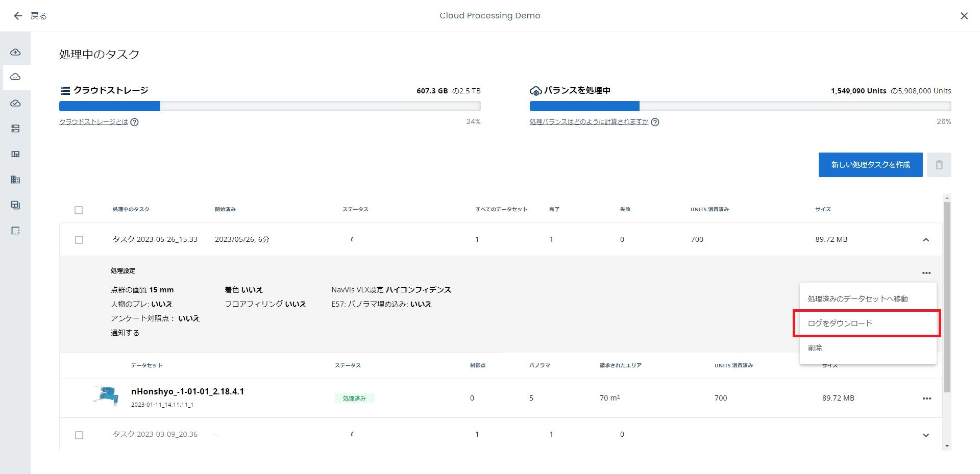Collapse the タスク 2023-05-26_15.33 row chevron
Viewport: 980px width, 474px height.
coord(926,240)
